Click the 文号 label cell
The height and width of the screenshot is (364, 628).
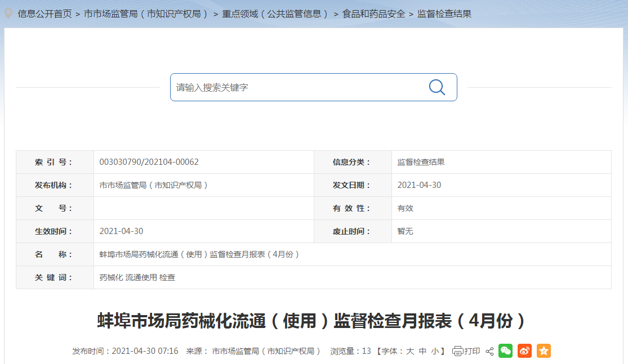point(55,208)
